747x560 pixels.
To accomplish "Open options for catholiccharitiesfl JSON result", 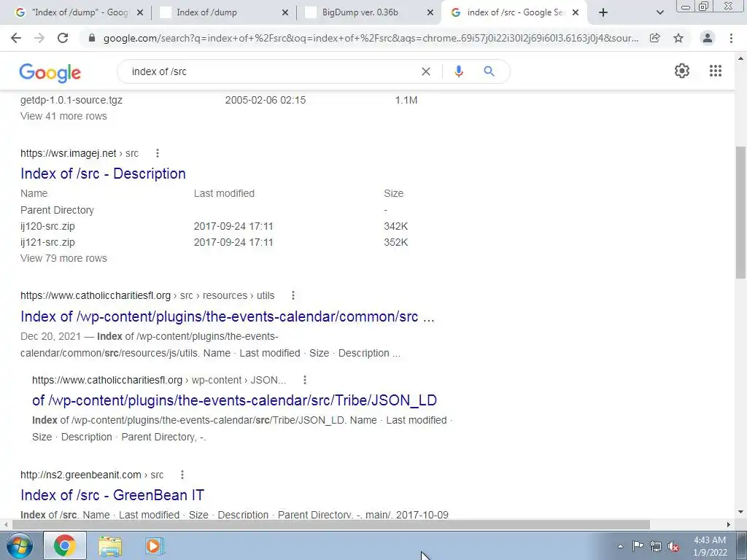I will click(304, 379).
